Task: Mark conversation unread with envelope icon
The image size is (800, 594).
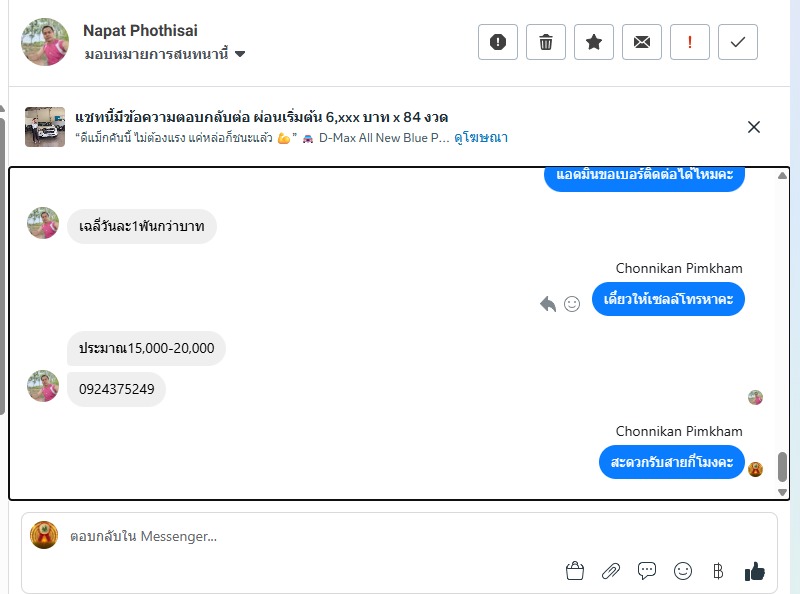Action: 642,42
